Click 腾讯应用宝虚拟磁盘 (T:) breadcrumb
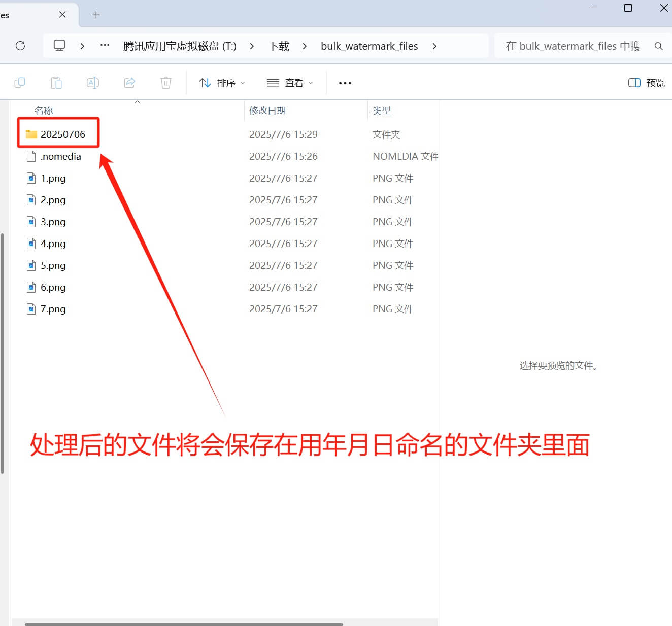 (x=180, y=46)
